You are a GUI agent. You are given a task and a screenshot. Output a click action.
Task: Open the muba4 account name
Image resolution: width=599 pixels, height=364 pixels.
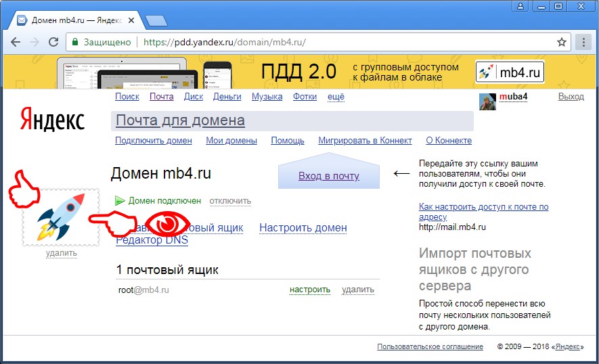click(513, 97)
